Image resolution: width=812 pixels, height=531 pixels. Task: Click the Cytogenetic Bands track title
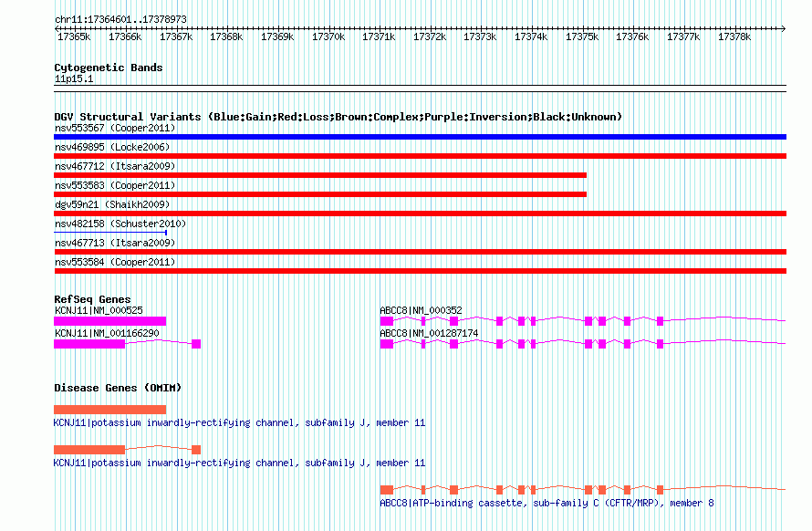click(x=109, y=68)
